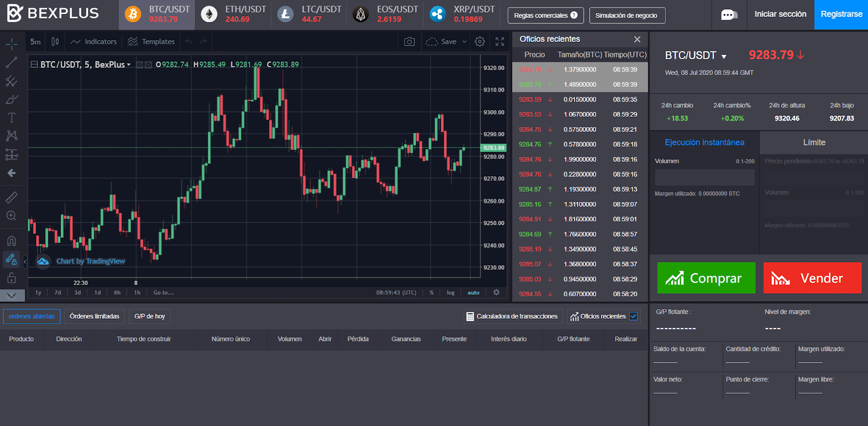Image resolution: width=868 pixels, height=426 pixels.
Task: Select the pitchfork drawing tool
Action: click(x=11, y=81)
